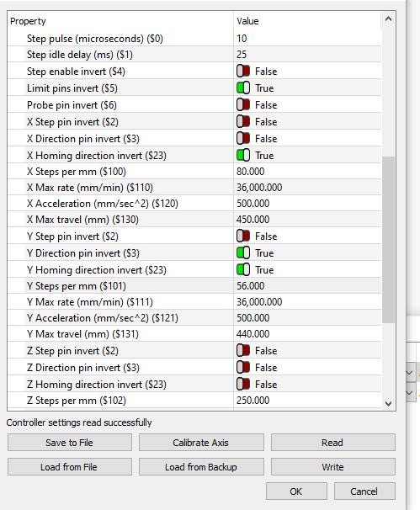420x510 pixels.
Task: Click the scroll up arrow of settings list
Action: 388,19
